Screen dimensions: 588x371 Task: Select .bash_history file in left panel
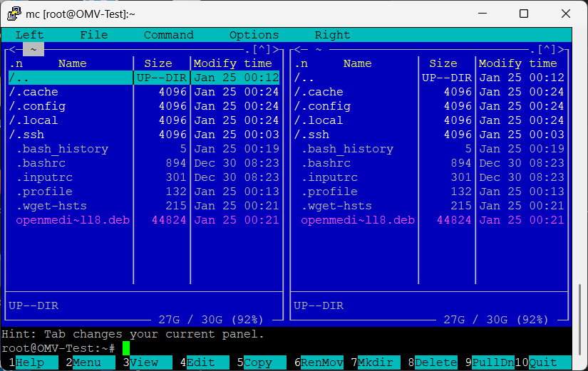click(x=144, y=149)
